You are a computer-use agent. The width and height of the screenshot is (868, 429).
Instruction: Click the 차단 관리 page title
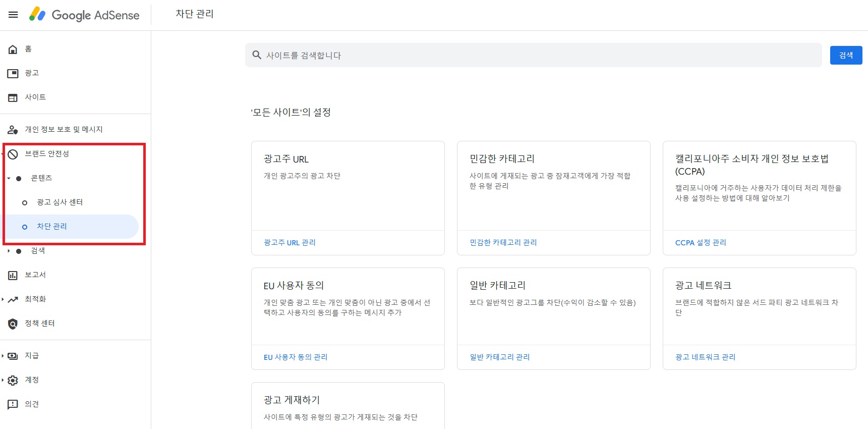[x=195, y=14]
